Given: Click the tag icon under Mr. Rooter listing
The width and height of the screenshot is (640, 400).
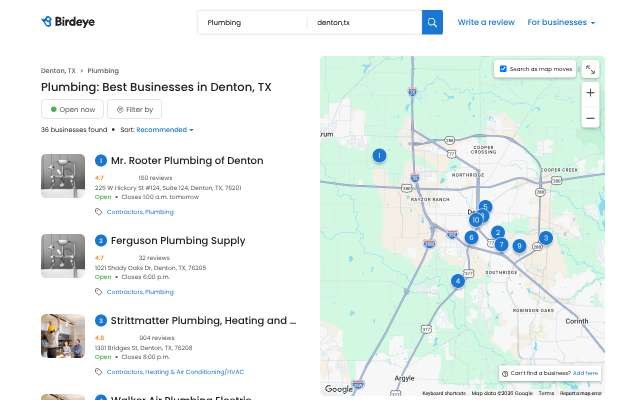Looking at the screenshot, I should click(98, 212).
